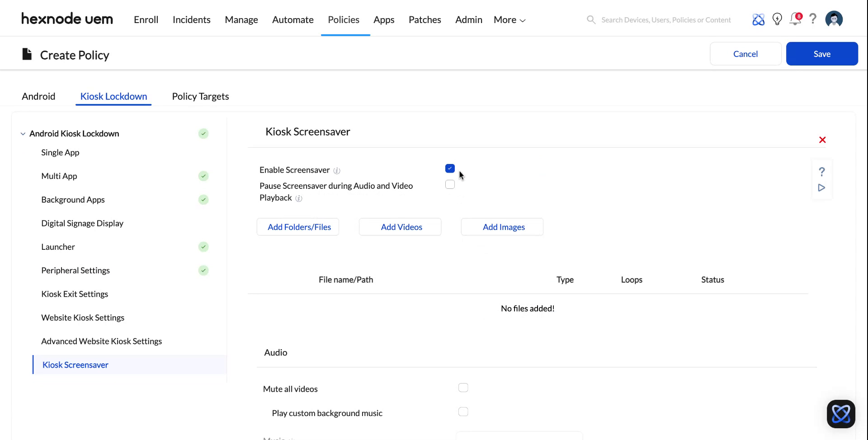This screenshot has width=868, height=440.
Task: Select Digital Signage Display in sidebar
Action: coord(82,223)
